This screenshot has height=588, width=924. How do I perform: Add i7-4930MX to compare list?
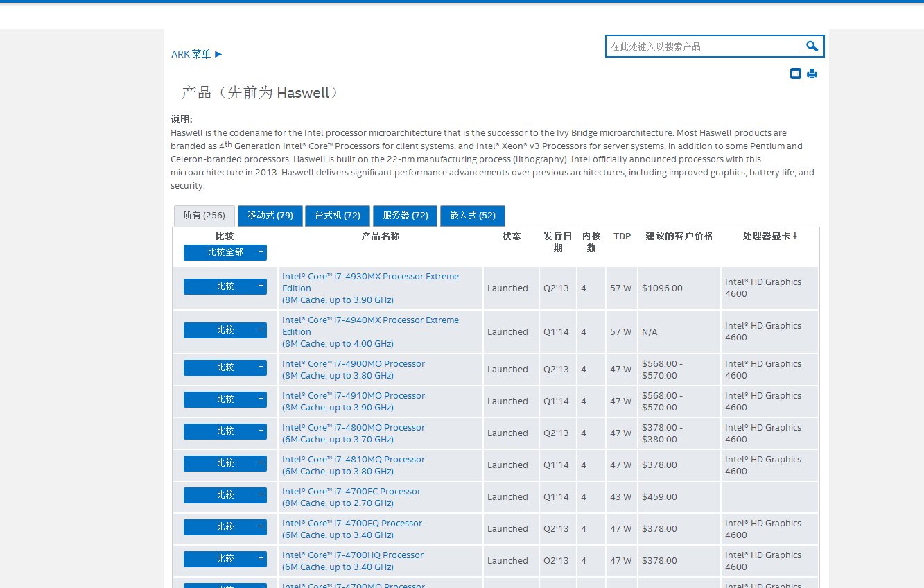[225, 286]
